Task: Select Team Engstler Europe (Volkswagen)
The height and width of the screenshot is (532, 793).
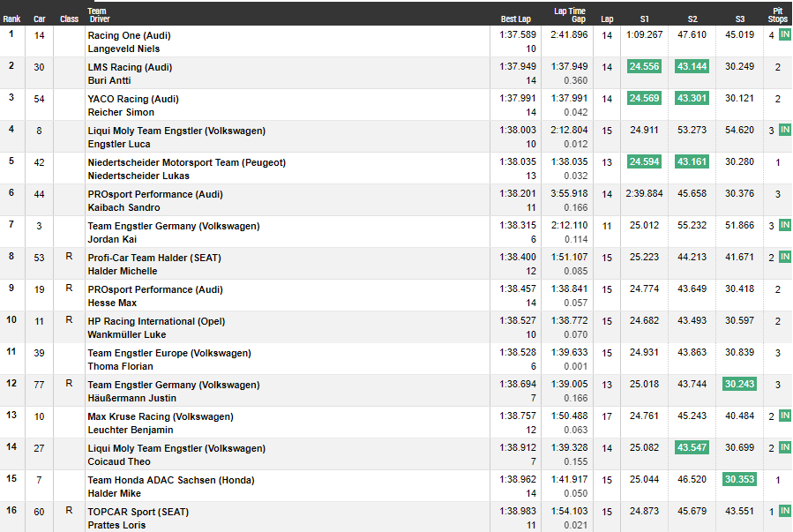Action: click(x=169, y=354)
